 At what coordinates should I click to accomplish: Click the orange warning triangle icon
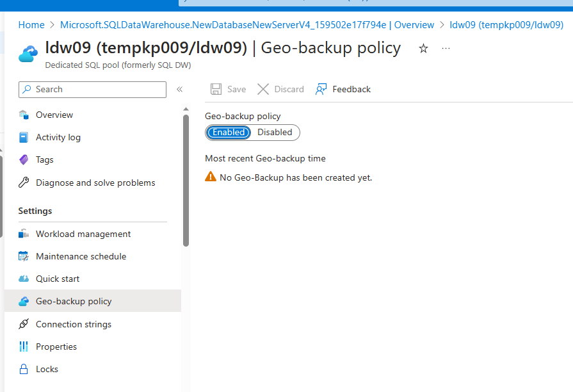211,177
